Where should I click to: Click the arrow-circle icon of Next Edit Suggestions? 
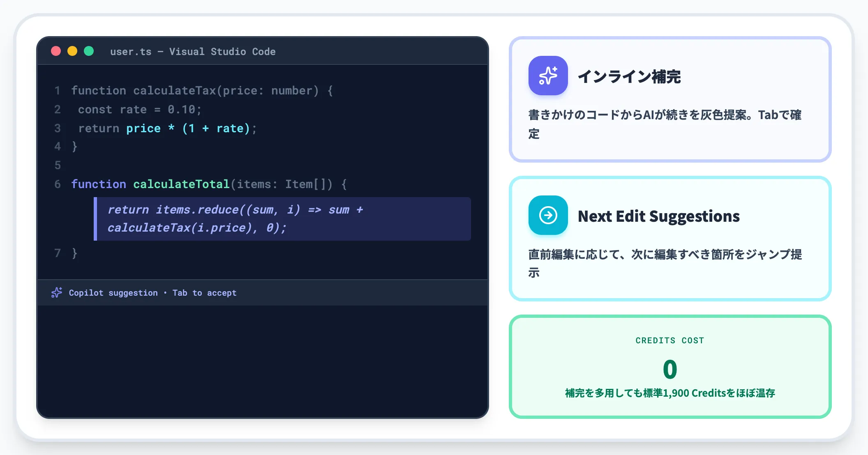pyautogui.click(x=548, y=215)
